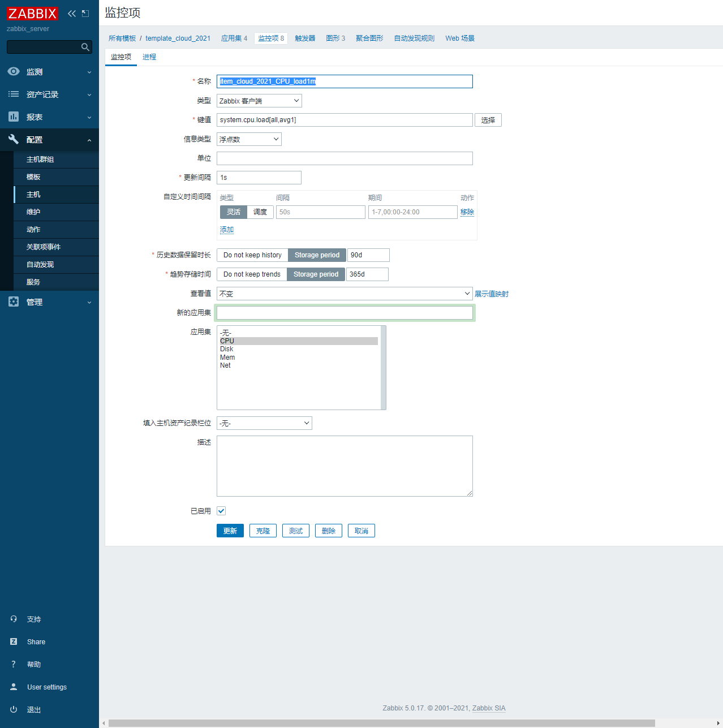Select 调度 interval type

coord(260,212)
